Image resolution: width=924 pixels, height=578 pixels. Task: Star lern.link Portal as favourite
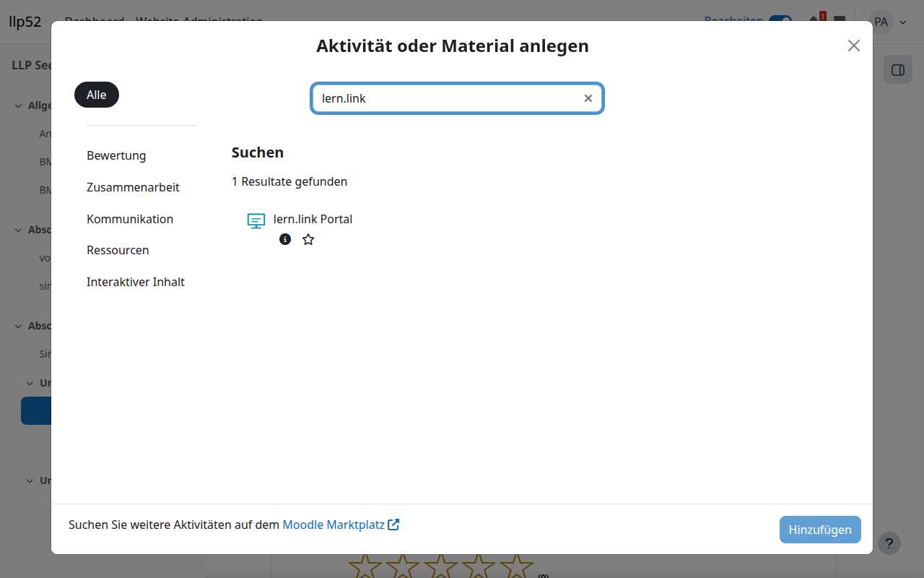[x=308, y=239]
